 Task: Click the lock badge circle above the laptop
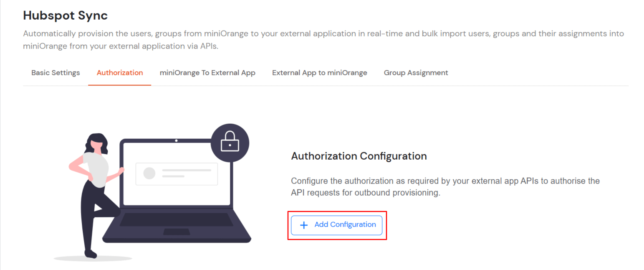click(x=230, y=143)
